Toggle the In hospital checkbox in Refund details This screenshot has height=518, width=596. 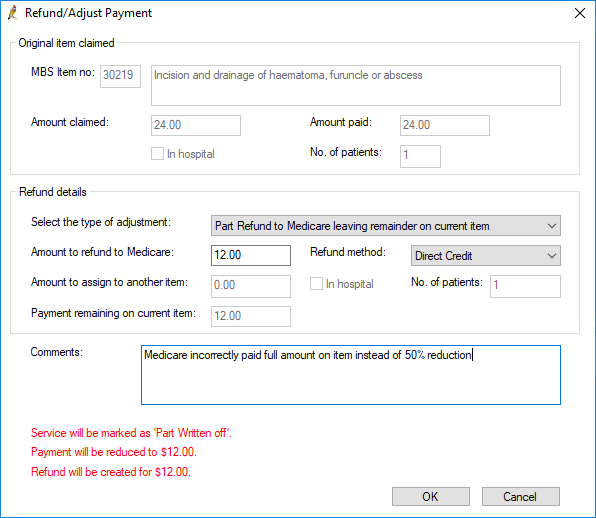tap(316, 284)
